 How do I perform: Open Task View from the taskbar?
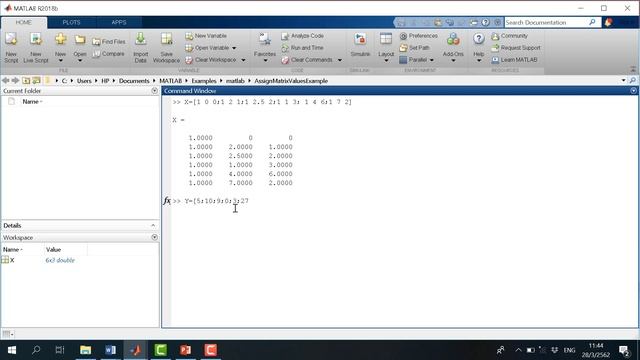tap(60, 350)
